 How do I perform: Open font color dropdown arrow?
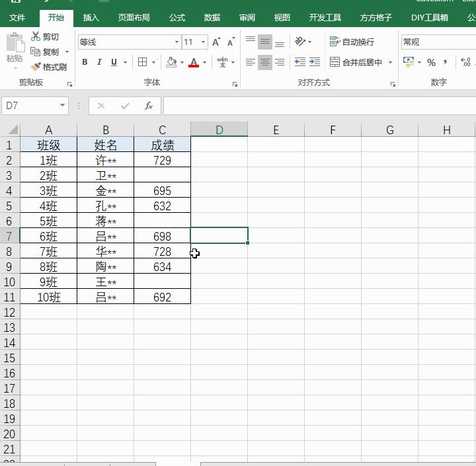click(204, 63)
